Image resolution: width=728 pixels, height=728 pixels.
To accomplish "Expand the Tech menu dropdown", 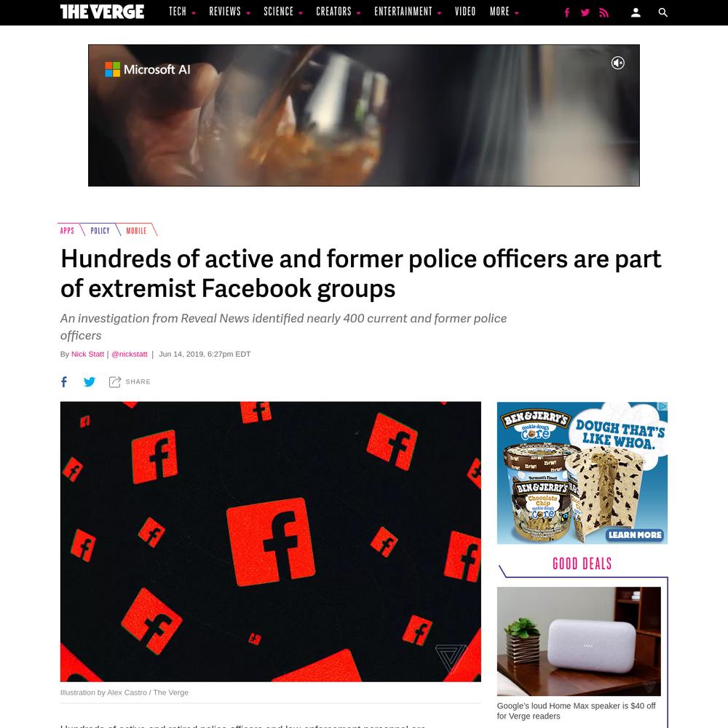I will point(182,12).
